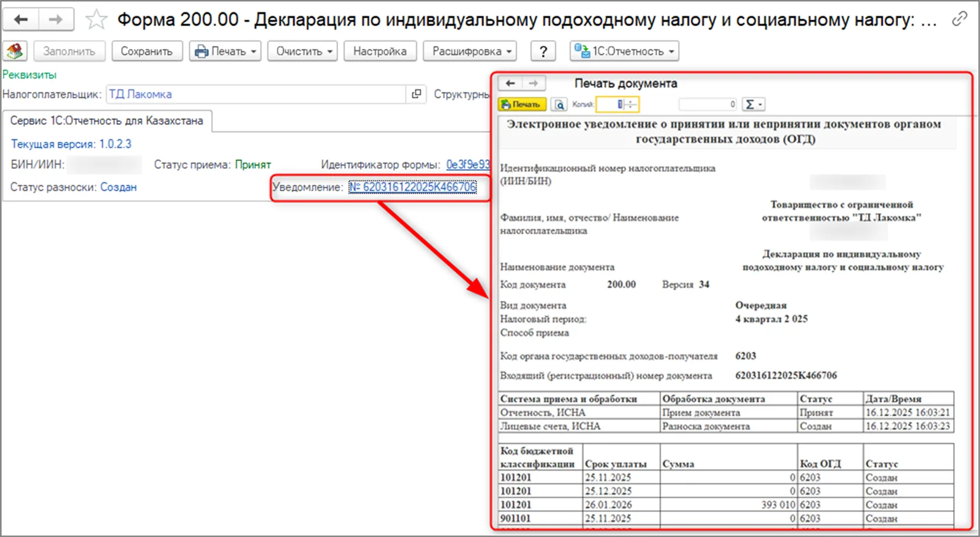
Task: Adjust the Копий copies spinner arrows
Action: point(631,105)
